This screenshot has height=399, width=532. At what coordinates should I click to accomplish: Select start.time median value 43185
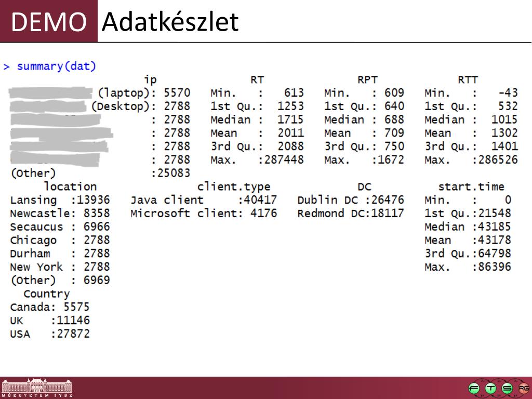point(495,227)
